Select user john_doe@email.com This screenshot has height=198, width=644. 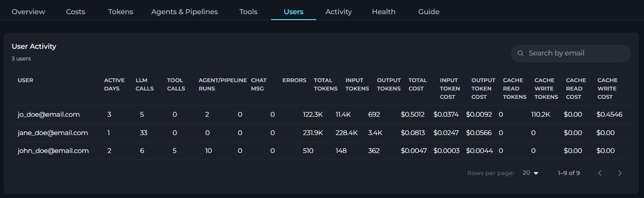[x=53, y=151]
